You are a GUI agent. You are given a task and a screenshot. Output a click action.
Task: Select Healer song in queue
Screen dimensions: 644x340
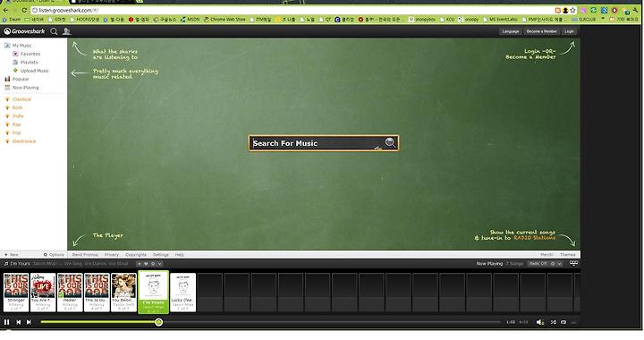[x=70, y=293]
